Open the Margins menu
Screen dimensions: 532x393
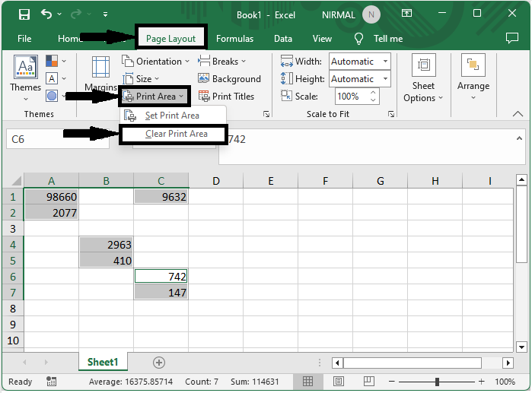100,74
